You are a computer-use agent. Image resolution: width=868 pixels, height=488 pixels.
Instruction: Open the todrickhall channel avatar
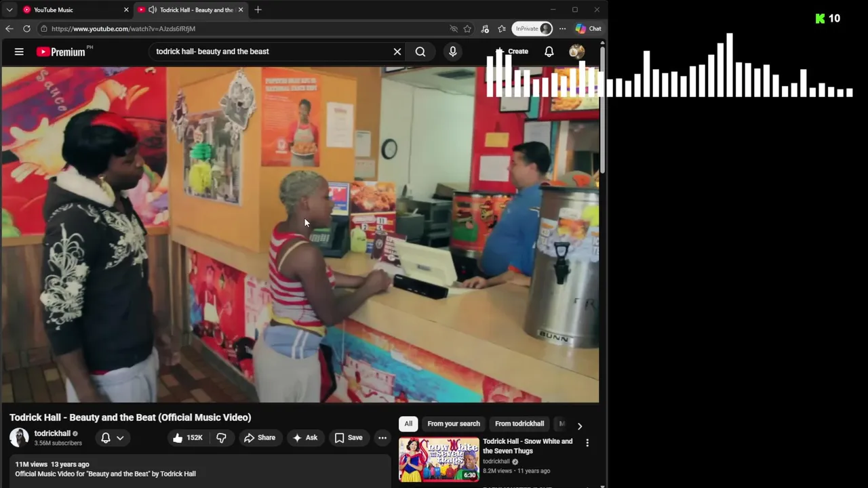[19, 438]
